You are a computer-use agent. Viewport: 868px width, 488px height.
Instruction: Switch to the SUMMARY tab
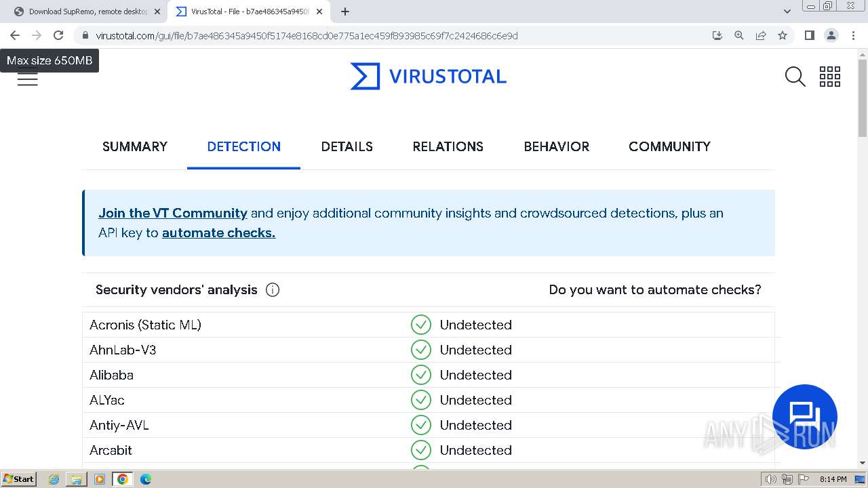point(135,146)
